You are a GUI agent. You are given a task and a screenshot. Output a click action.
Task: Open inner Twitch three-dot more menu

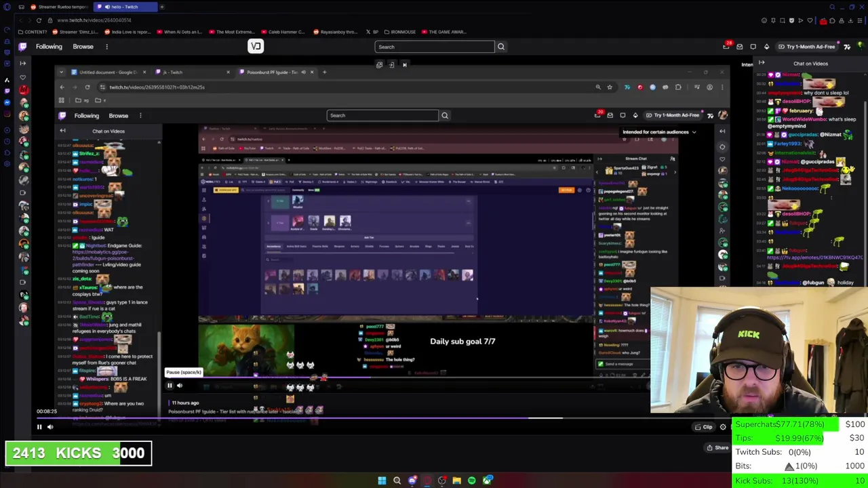point(140,115)
